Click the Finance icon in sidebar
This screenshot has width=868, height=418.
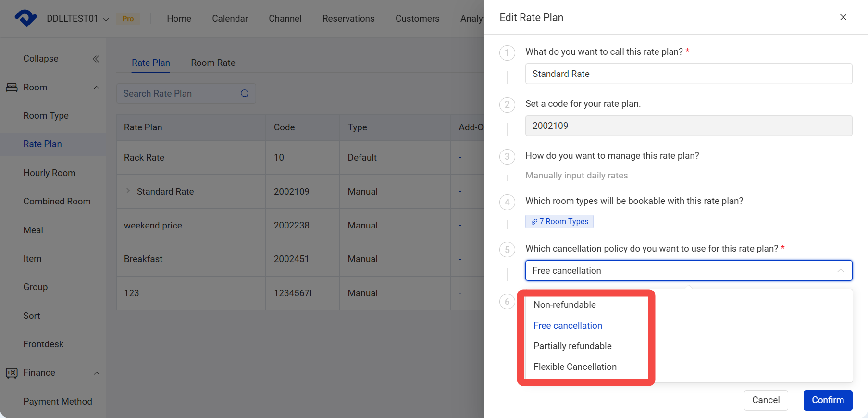point(12,373)
